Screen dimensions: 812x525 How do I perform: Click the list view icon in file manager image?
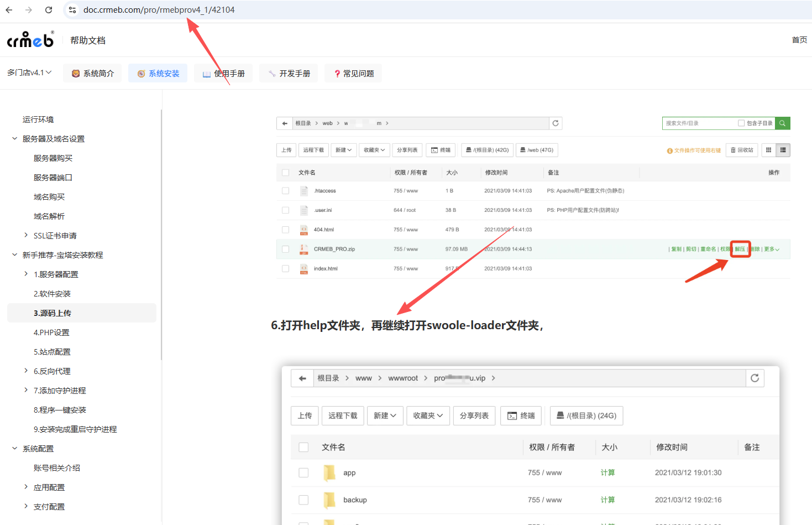click(783, 150)
